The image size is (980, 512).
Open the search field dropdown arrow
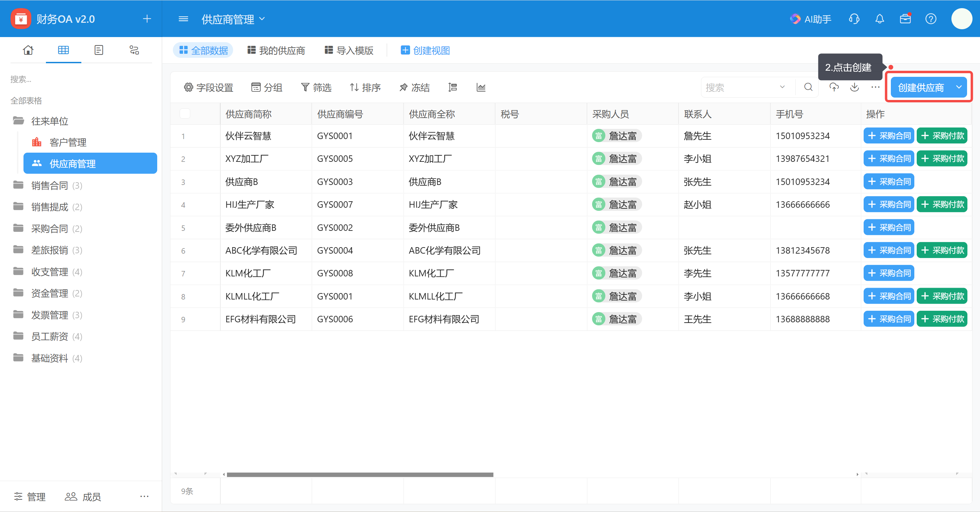(x=782, y=87)
